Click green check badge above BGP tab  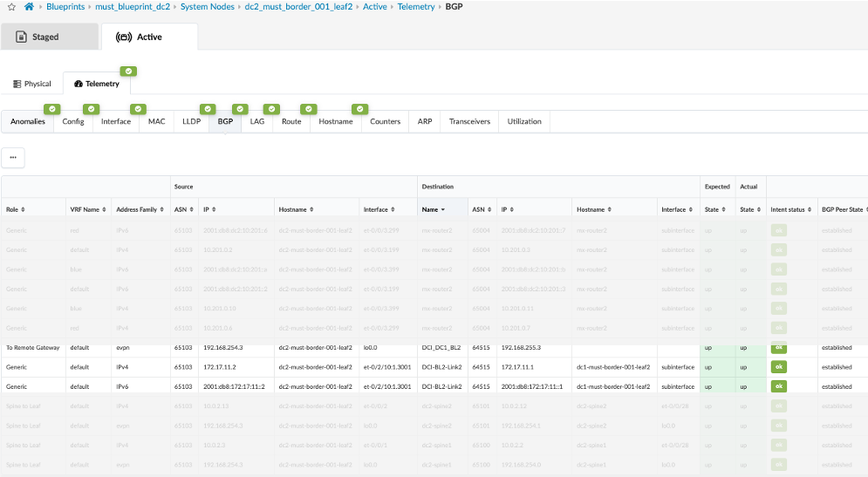coord(240,109)
